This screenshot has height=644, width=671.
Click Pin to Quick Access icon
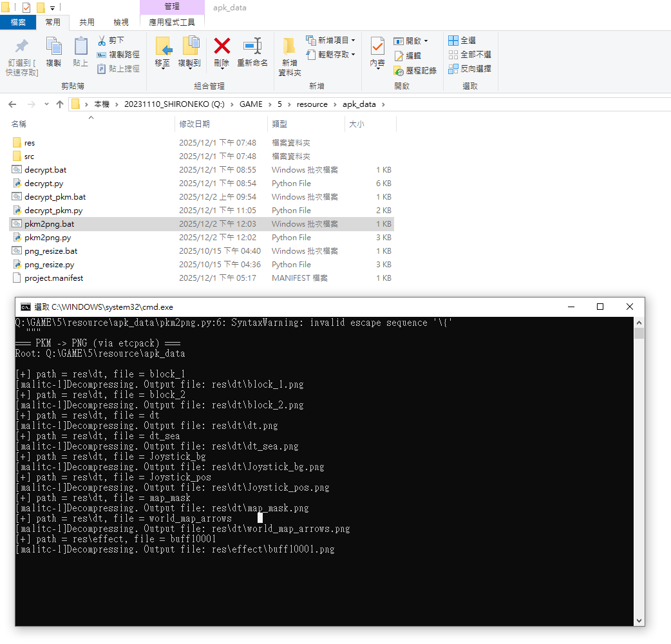coord(22,46)
